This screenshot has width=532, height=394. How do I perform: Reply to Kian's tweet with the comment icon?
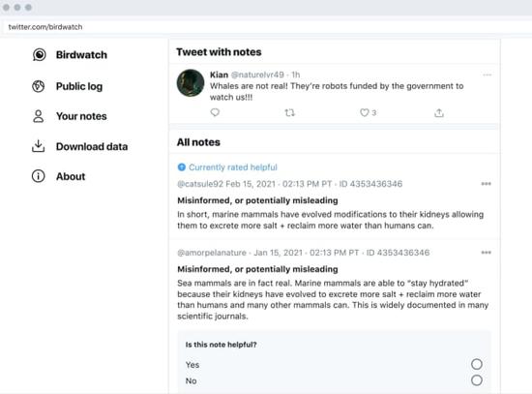tap(215, 112)
